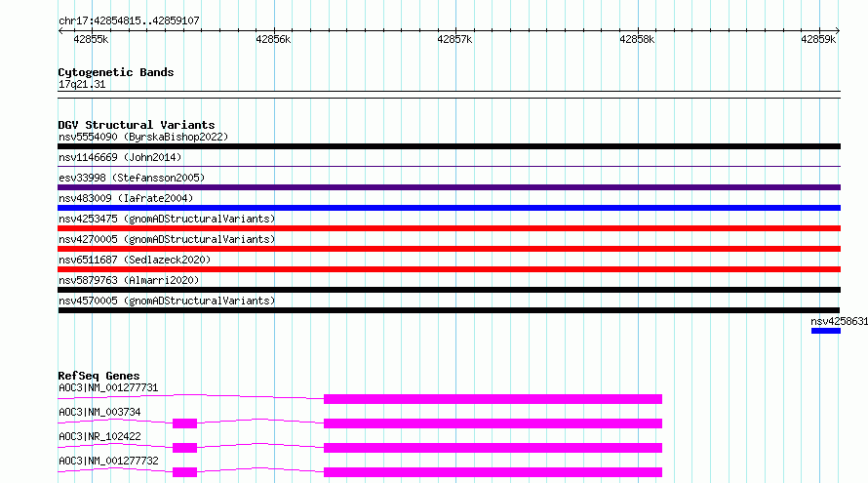
Task: Select the DGV Structural Variants track title
Action: coord(137,125)
